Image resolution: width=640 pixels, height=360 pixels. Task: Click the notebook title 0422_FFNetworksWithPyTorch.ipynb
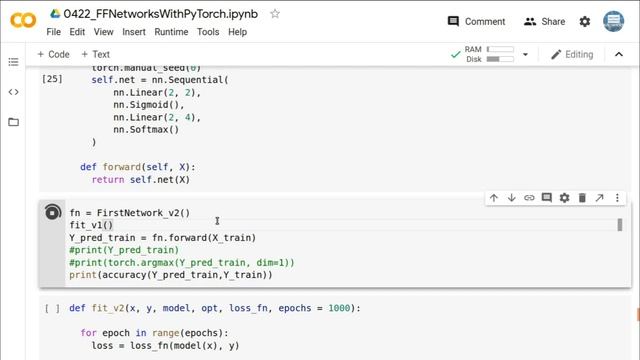[160, 14]
